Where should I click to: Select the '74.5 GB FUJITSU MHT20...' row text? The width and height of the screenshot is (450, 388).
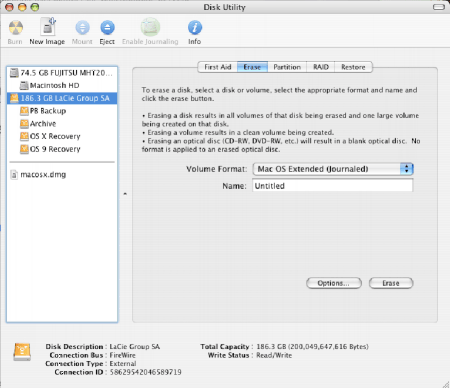click(67, 73)
